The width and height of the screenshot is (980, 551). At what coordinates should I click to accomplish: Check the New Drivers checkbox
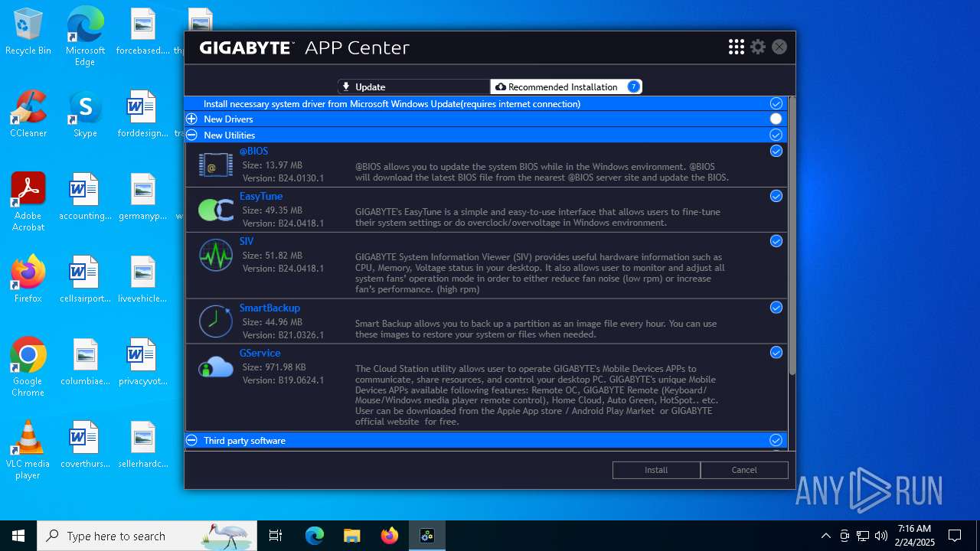coord(776,119)
